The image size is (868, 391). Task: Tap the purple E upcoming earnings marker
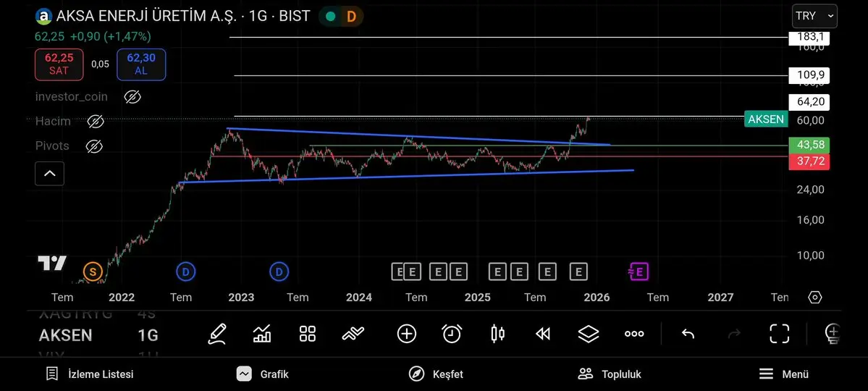pyautogui.click(x=639, y=272)
